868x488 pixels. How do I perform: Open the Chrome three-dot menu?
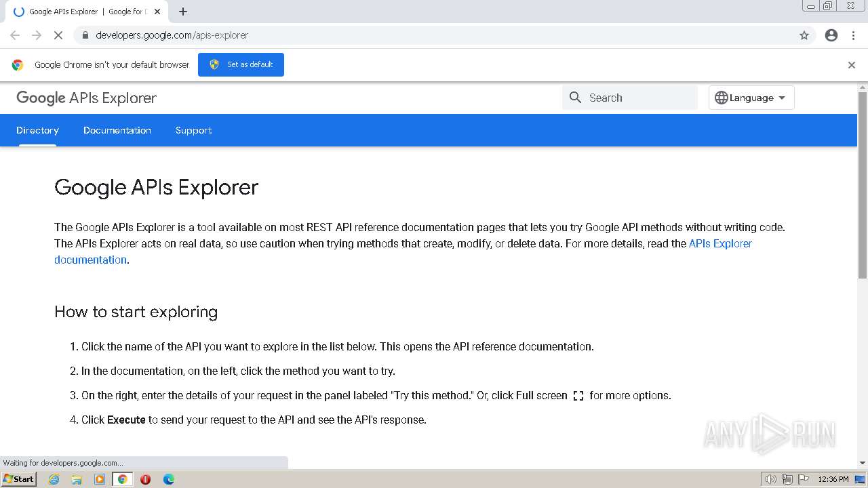853,35
